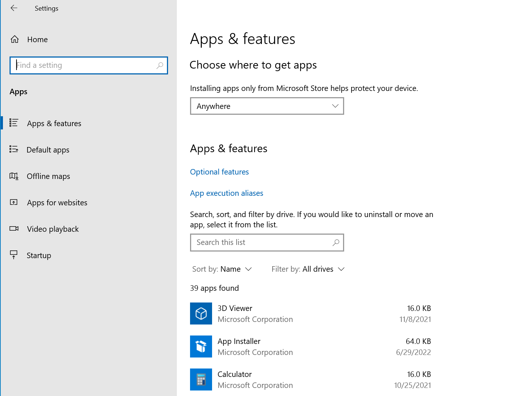Screen dimensions: 532x396
Task: Click inside the Find a setting box
Action: pyautogui.click(x=88, y=65)
